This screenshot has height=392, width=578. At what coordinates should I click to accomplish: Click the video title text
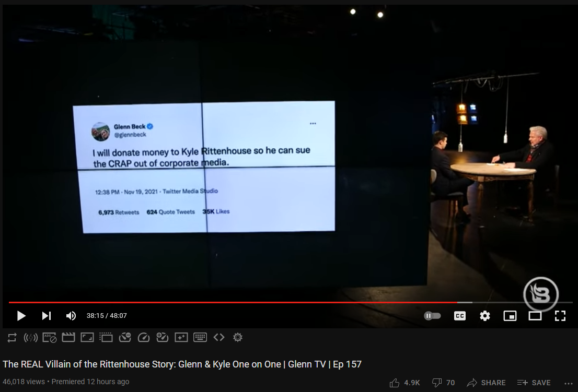tap(182, 364)
